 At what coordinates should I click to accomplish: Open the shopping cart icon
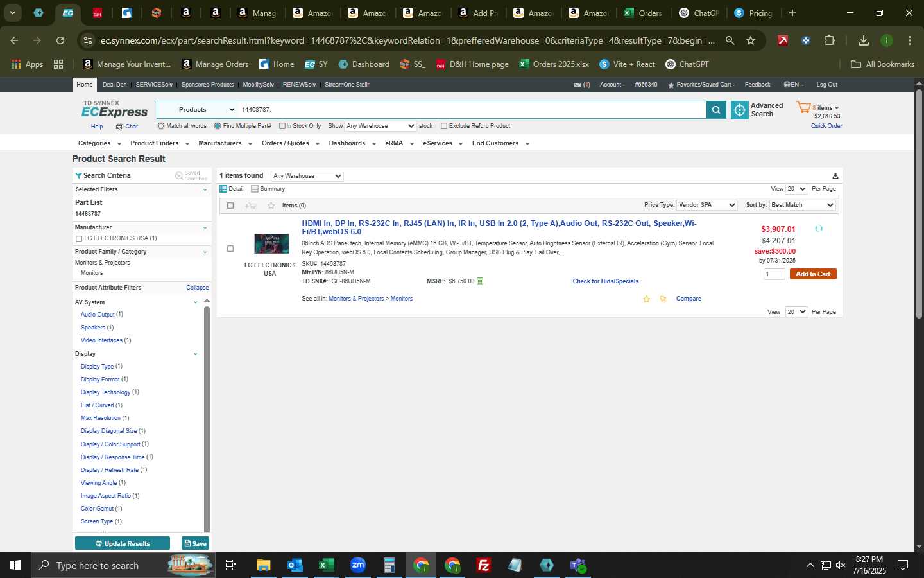803,107
